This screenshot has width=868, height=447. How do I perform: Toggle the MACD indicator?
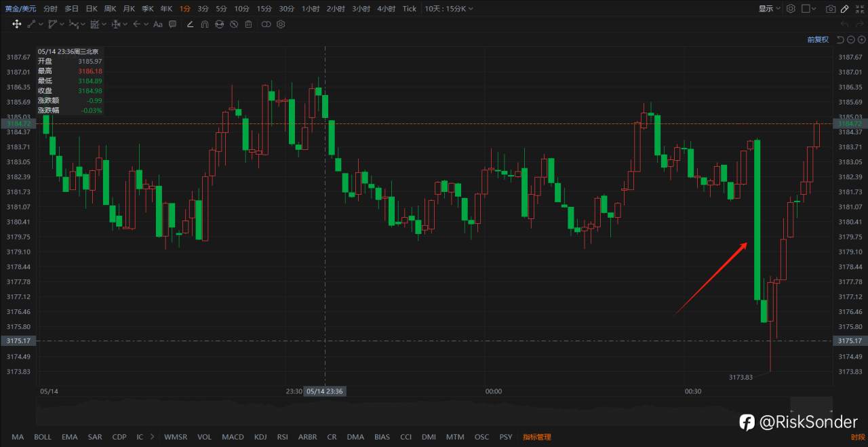point(233,437)
